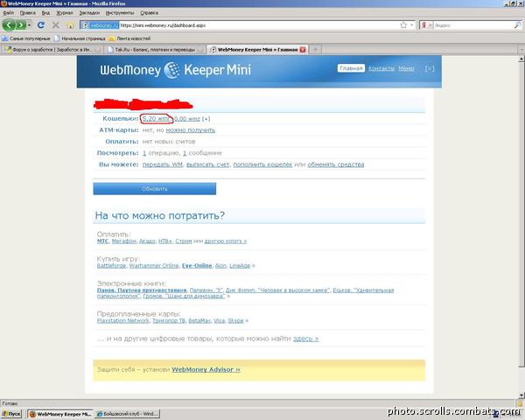Screen dimensions: 525x420
Task: Add a wallet with the [+] control
Action: point(206,119)
